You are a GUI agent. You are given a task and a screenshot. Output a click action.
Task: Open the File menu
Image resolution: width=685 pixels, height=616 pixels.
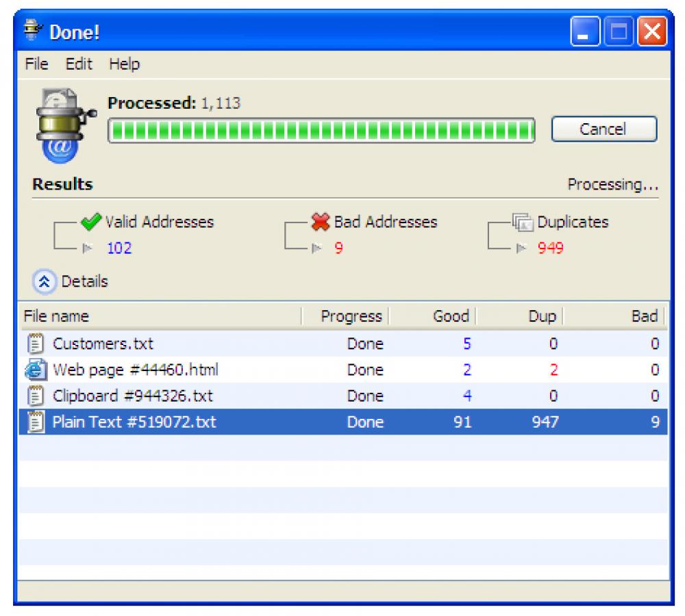tap(35, 64)
